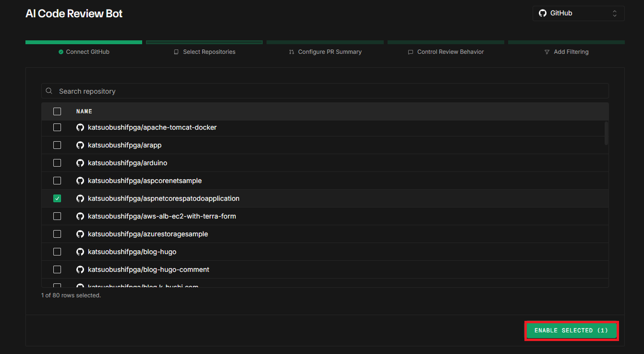Click green check icon on Connect GitHub

pos(61,52)
